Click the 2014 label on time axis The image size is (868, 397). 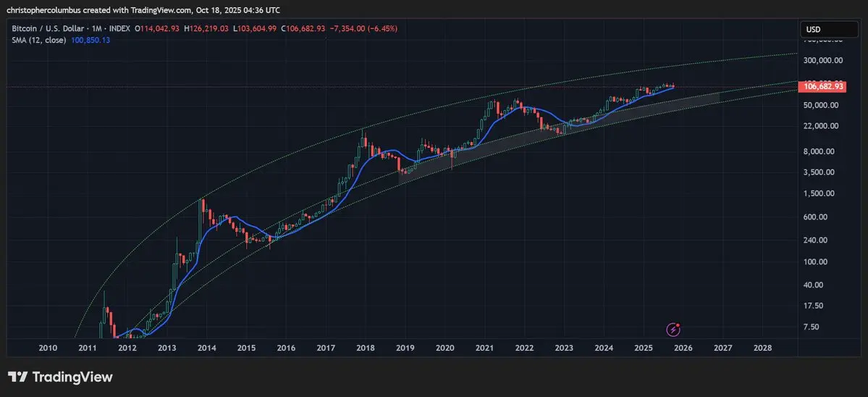click(206, 348)
